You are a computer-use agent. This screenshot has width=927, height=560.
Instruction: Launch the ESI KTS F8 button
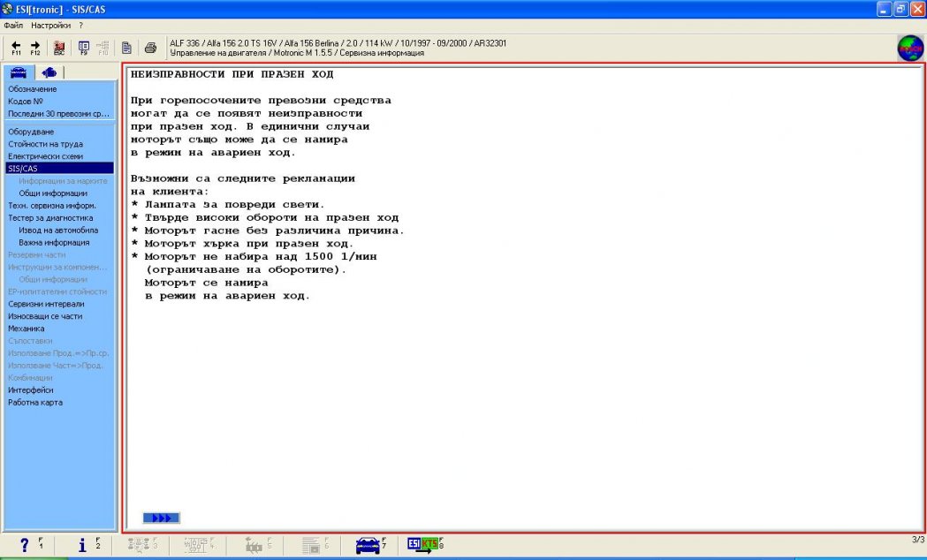tap(423, 545)
